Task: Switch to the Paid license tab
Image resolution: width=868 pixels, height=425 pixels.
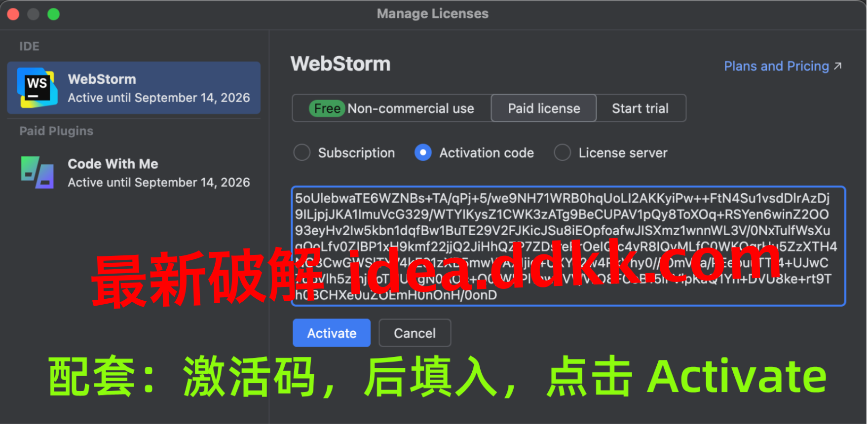Action: [x=544, y=108]
